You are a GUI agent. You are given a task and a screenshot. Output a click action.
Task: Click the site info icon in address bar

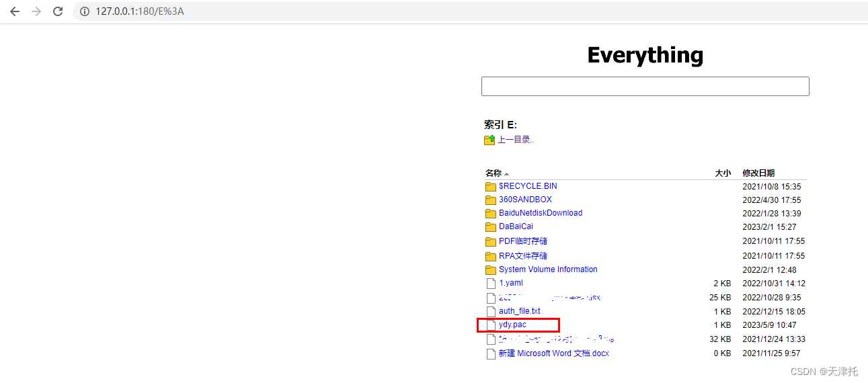click(x=85, y=11)
